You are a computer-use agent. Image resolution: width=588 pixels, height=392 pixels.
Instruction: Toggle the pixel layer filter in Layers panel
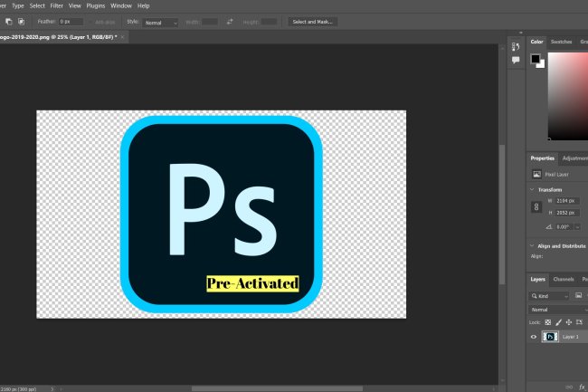pyautogui.click(x=578, y=295)
